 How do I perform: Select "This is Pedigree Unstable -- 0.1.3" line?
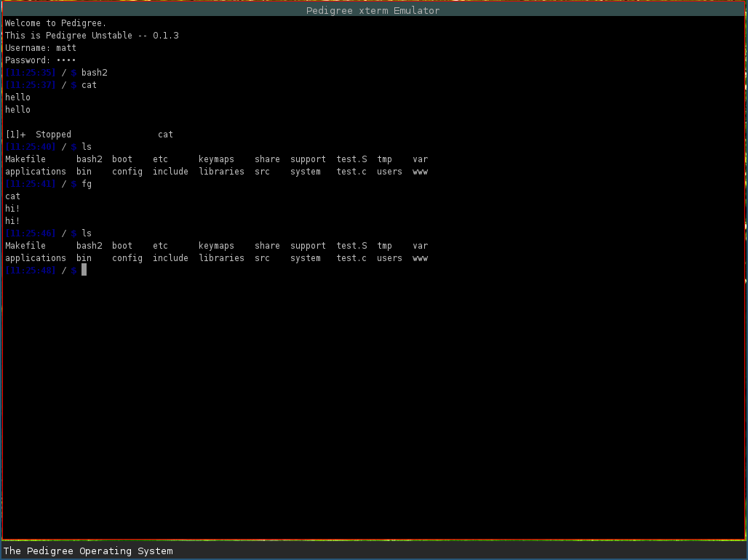click(x=92, y=36)
